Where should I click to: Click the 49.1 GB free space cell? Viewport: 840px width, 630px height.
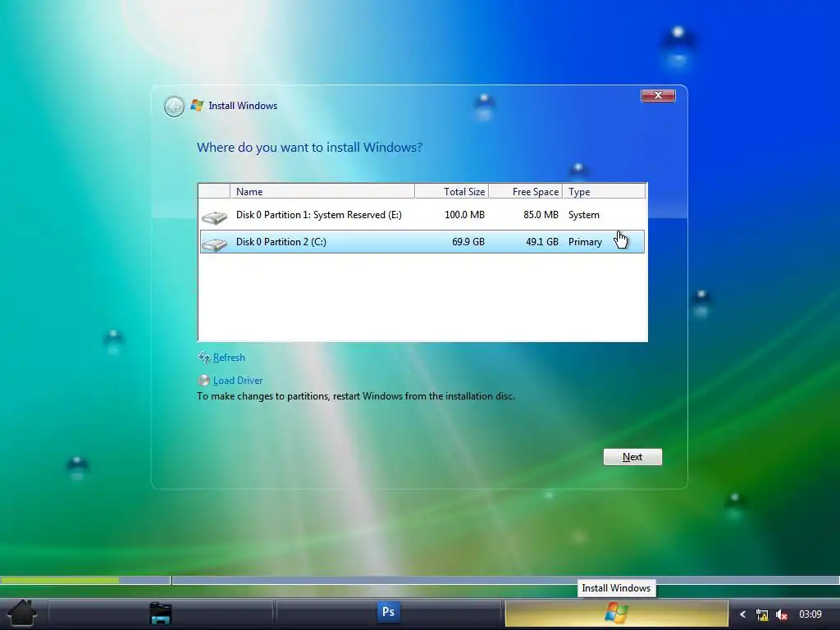click(541, 242)
